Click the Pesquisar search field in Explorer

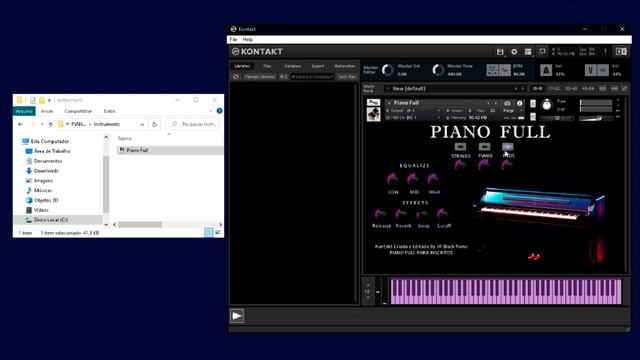[193, 124]
